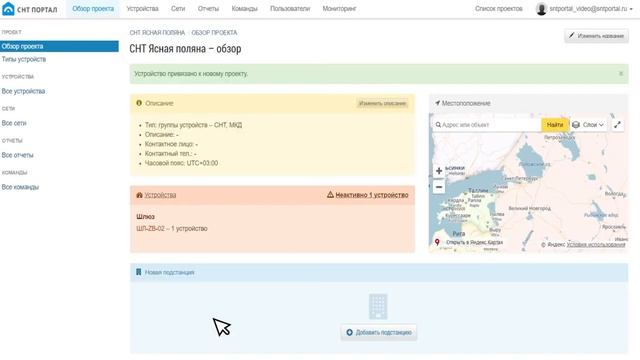Dismiss the green device-linked notification
Viewport: 640px width, 360px height.
(621, 73)
